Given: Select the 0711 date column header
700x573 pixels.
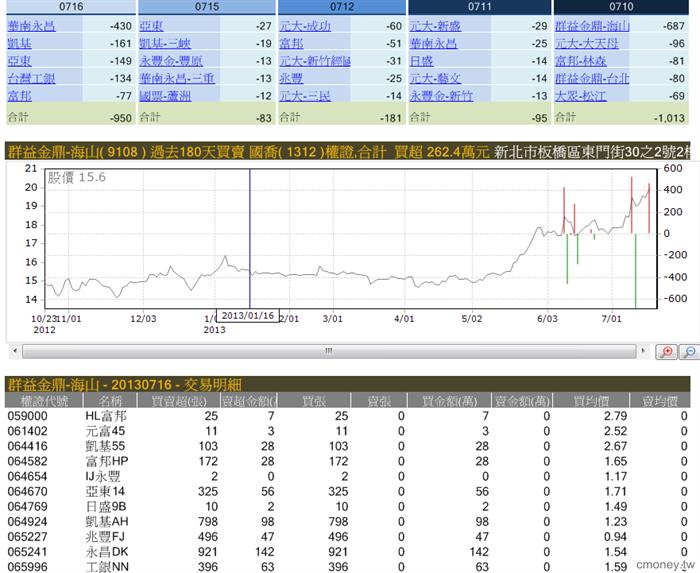Looking at the screenshot, I should 479,7.
